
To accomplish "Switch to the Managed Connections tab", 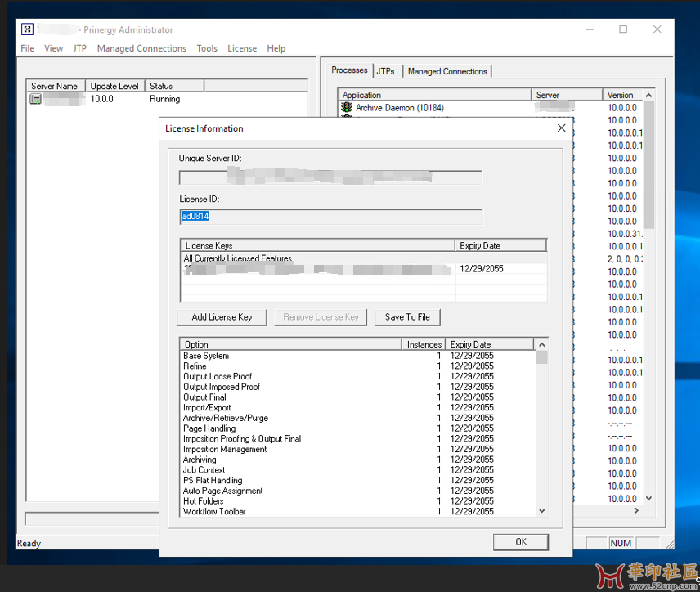I will pyautogui.click(x=447, y=71).
